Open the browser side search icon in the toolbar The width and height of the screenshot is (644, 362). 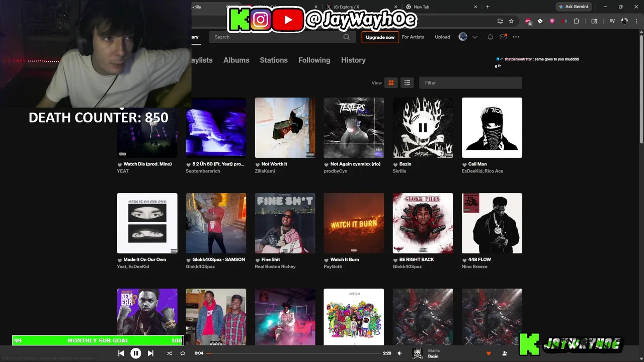point(594,21)
